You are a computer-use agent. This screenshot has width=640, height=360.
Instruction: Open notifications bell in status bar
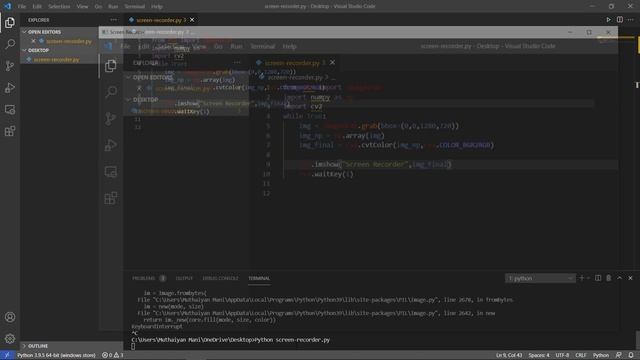coord(631,355)
